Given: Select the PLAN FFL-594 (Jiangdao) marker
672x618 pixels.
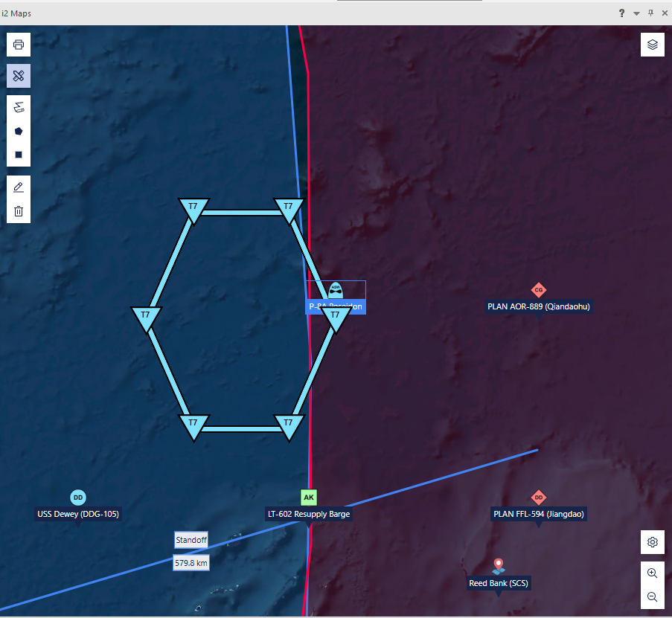Looking at the screenshot, I should click(x=538, y=498).
